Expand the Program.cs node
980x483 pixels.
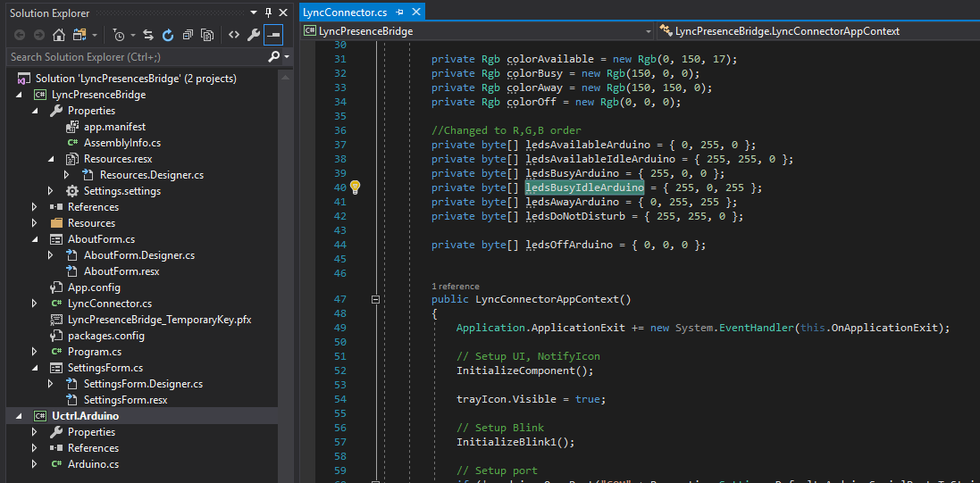35,352
